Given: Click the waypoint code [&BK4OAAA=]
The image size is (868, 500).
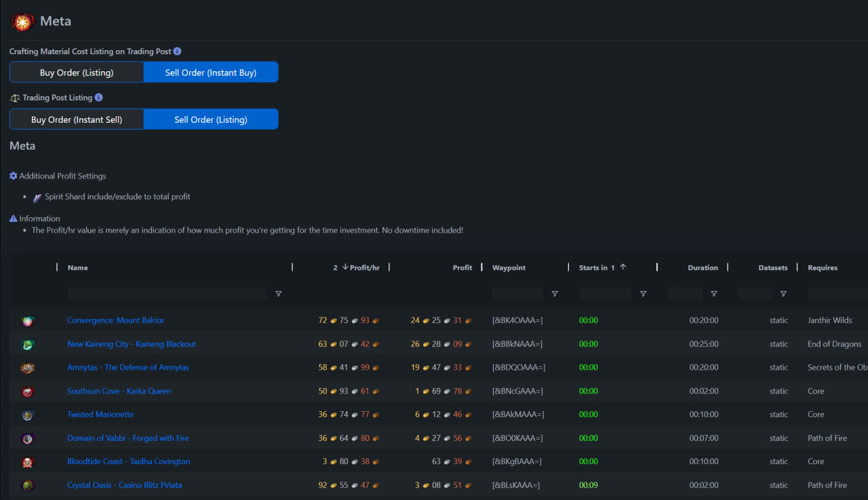Looking at the screenshot, I should (517, 320).
